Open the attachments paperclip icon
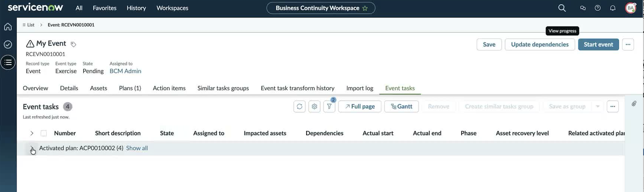Screen dimensions: 644x192 [x=634, y=104]
